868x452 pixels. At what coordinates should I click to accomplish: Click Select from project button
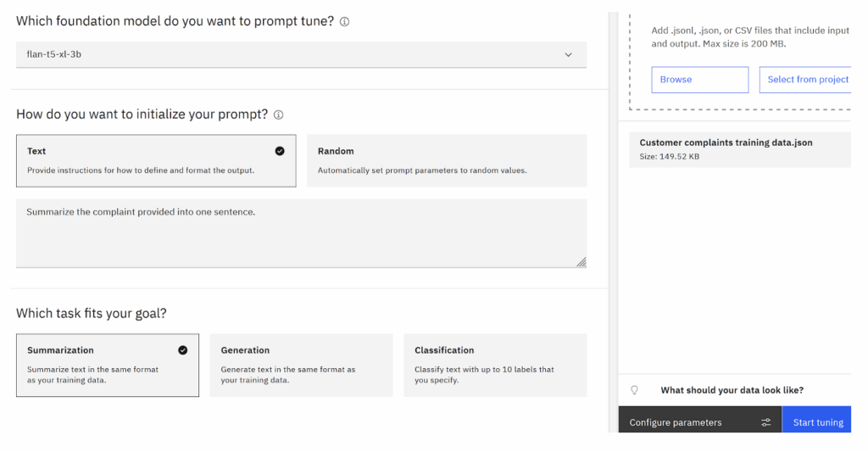(805, 80)
